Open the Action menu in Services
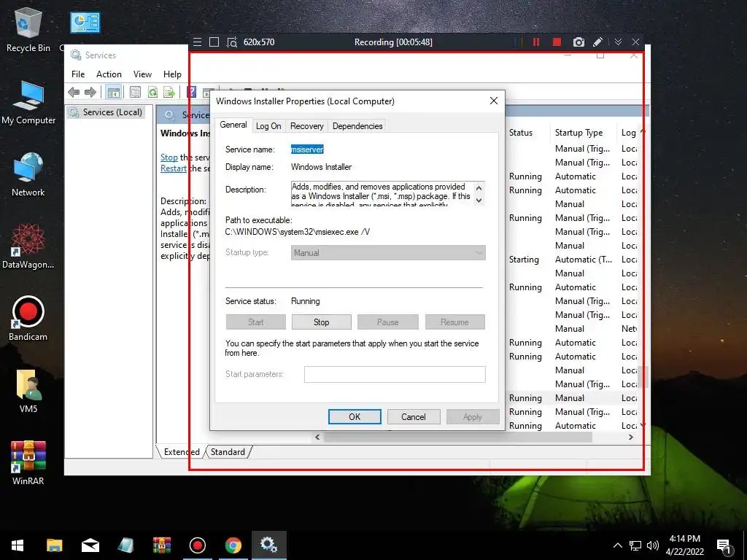This screenshot has height=560, width=747. (109, 74)
